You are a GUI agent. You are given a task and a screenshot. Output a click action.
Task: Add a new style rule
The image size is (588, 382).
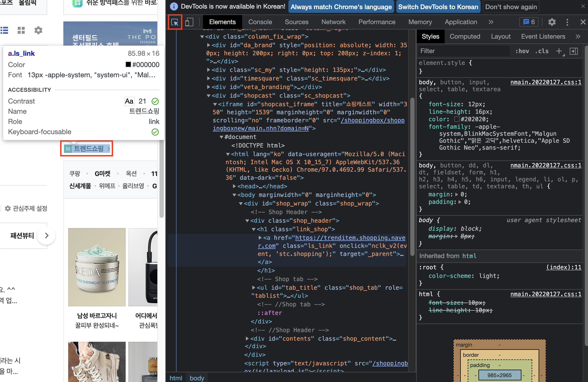(559, 51)
